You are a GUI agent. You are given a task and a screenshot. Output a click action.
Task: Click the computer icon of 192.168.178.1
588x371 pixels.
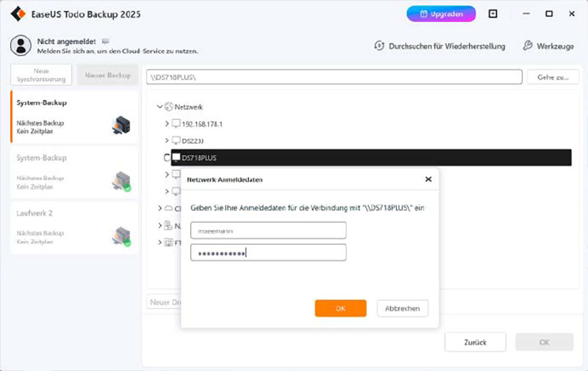[x=176, y=123]
